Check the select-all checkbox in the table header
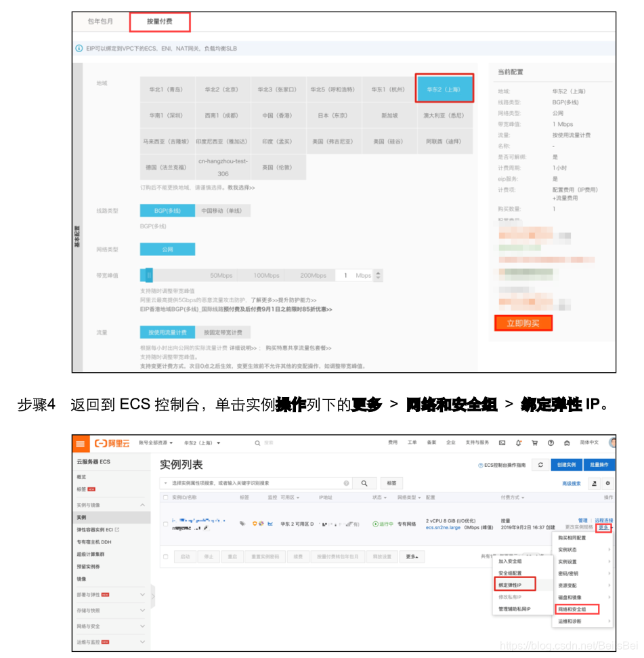This screenshot has height=658, width=644. point(166,497)
